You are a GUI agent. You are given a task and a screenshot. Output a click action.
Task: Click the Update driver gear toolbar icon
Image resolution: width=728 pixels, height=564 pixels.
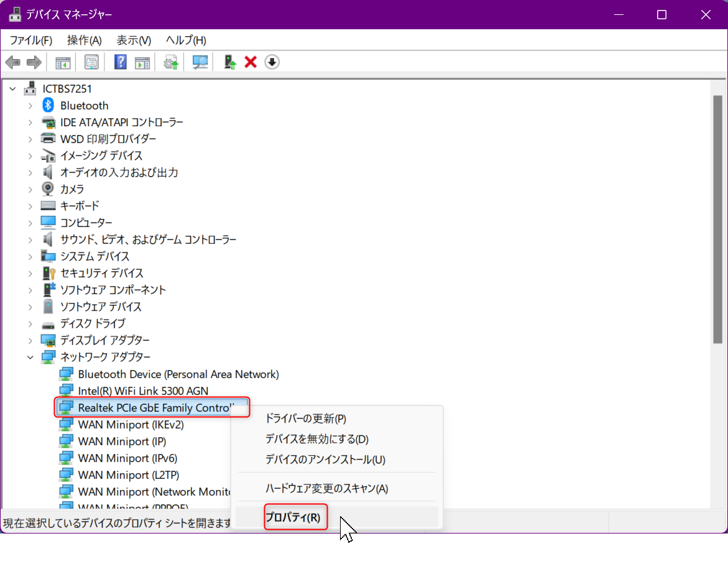[x=171, y=62]
